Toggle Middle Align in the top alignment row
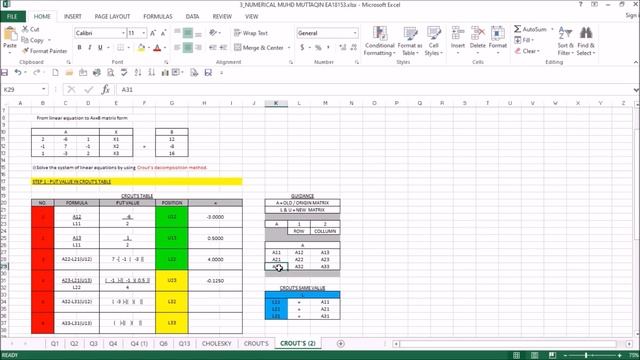640x360 pixels. (187, 33)
